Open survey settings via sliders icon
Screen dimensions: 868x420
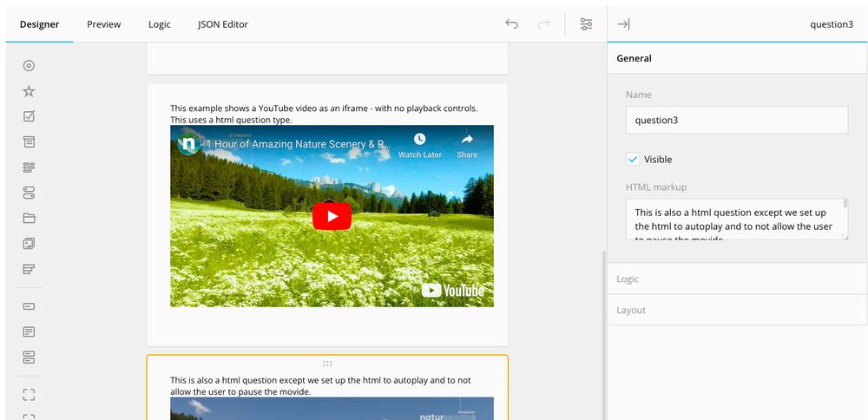pyautogui.click(x=586, y=23)
